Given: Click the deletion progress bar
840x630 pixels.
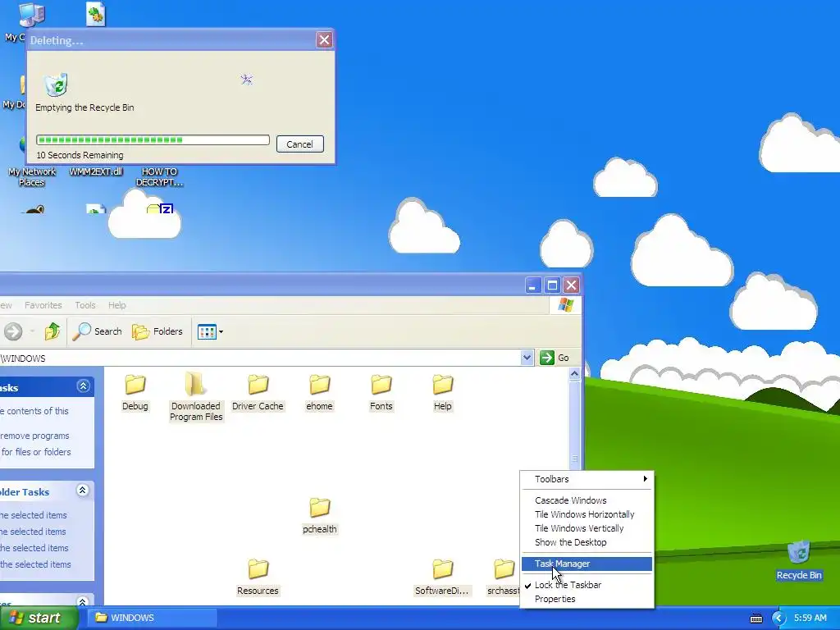Looking at the screenshot, I should (x=153, y=139).
